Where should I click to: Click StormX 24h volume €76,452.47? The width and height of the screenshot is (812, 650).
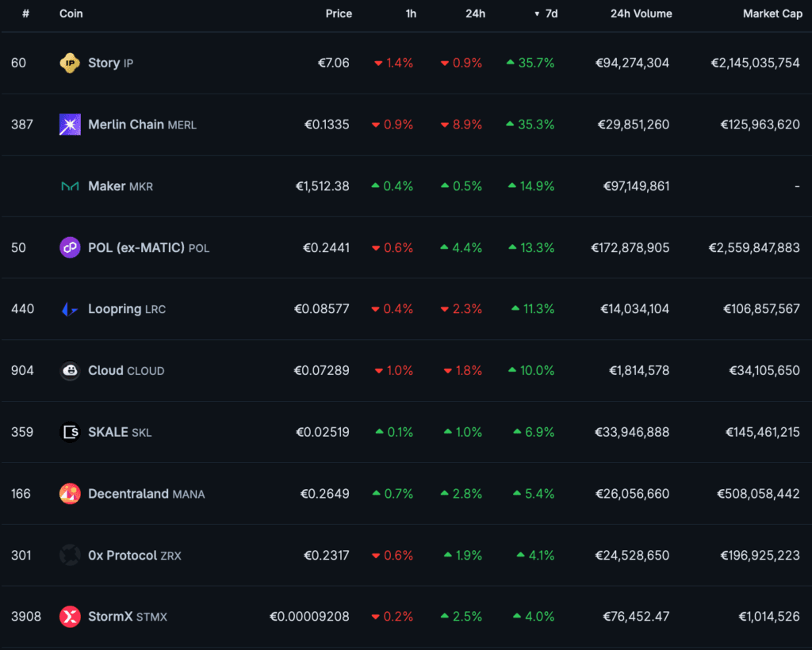pyautogui.click(x=636, y=617)
